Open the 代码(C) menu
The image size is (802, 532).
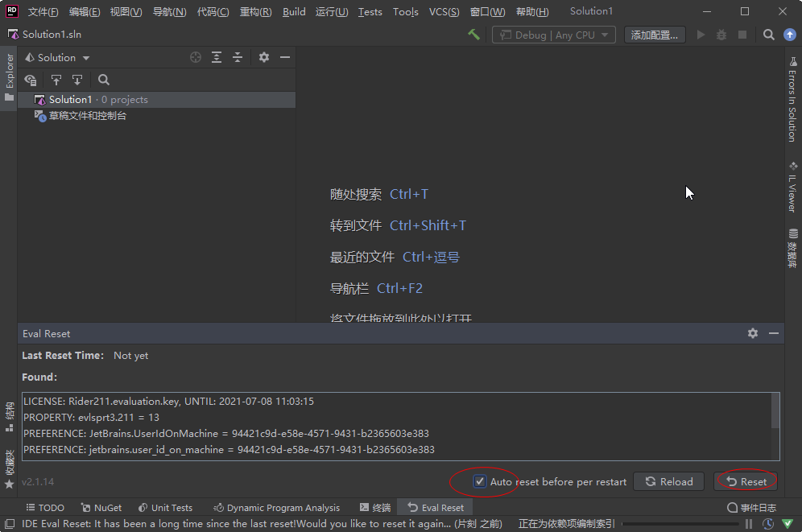(213, 12)
